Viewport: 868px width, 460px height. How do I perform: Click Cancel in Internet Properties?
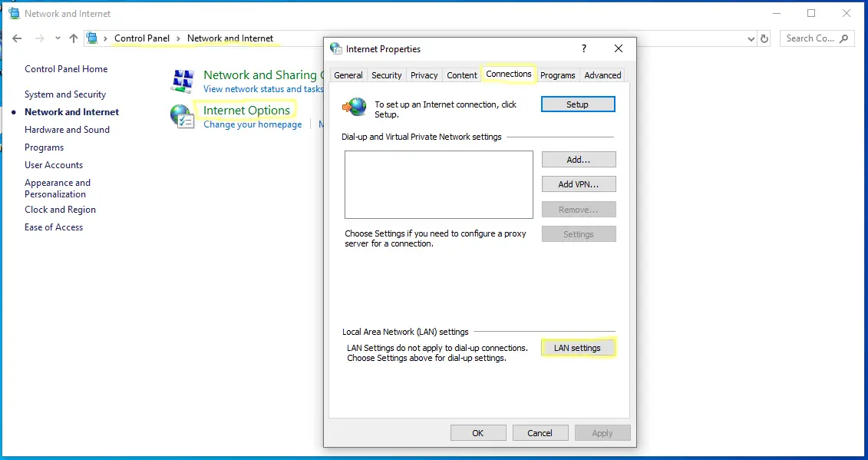pos(540,433)
